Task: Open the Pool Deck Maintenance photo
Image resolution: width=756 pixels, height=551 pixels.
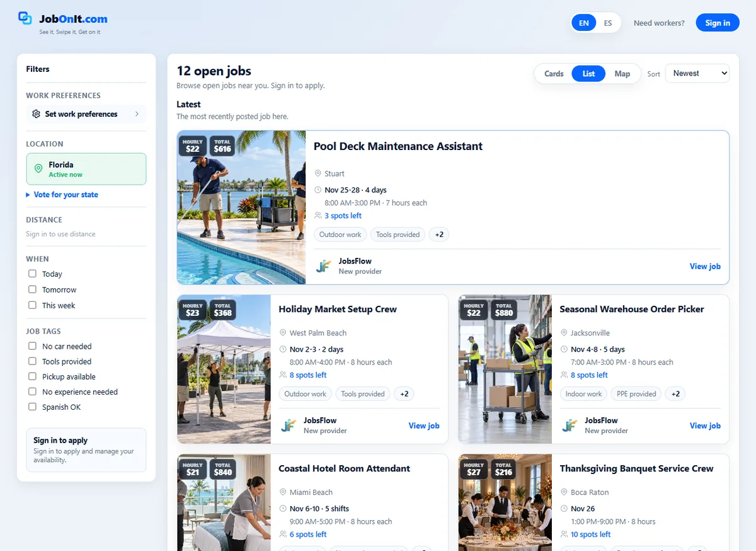Action: (241, 207)
